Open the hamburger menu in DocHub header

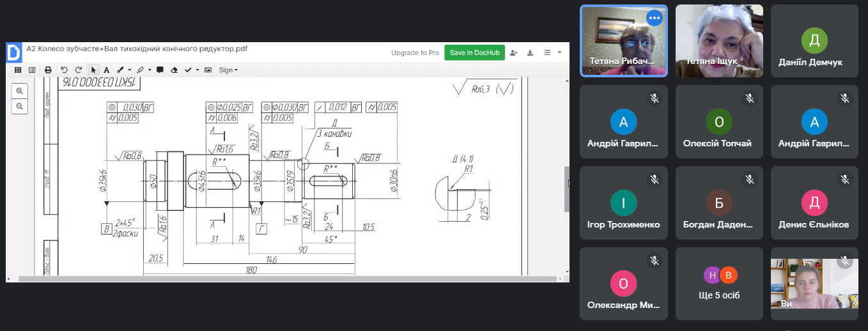[x=547, y=52]
